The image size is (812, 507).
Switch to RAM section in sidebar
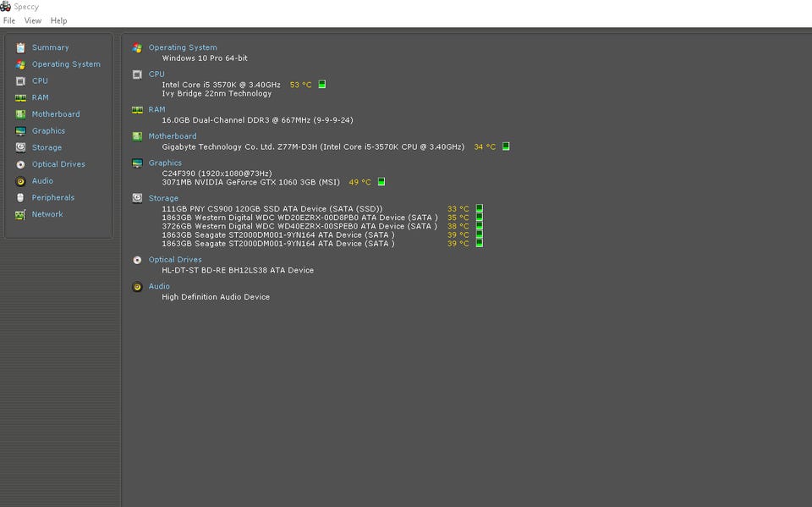tap(40, 97)
